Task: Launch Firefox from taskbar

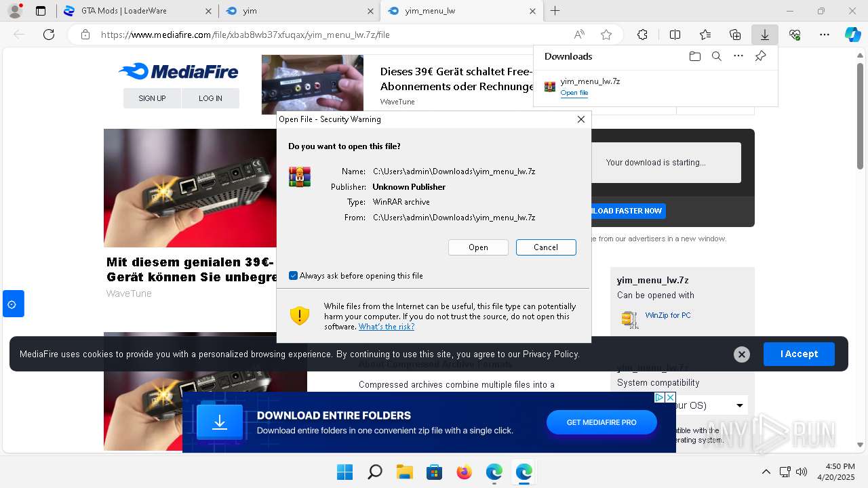Action: [464, 472]
